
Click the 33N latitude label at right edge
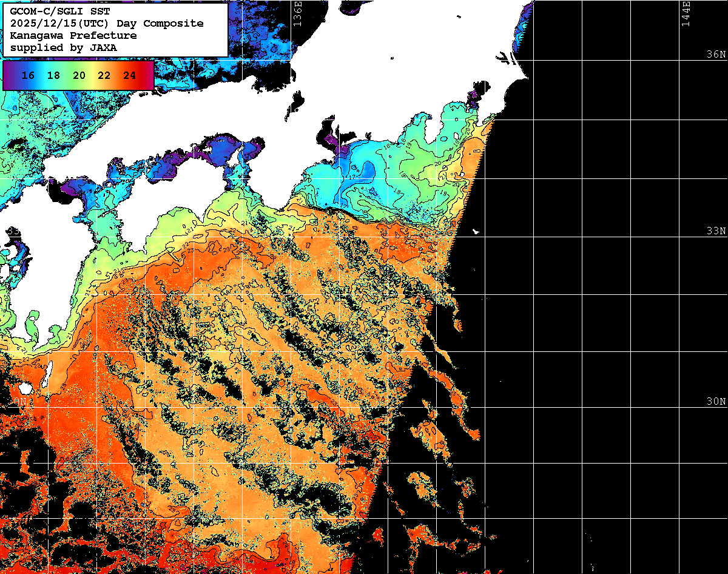(x=716, y=231)
